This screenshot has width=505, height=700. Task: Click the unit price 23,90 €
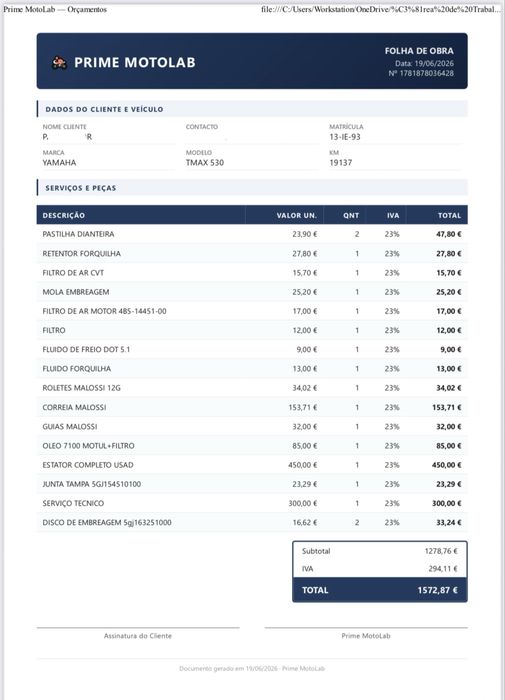point(305,234)
